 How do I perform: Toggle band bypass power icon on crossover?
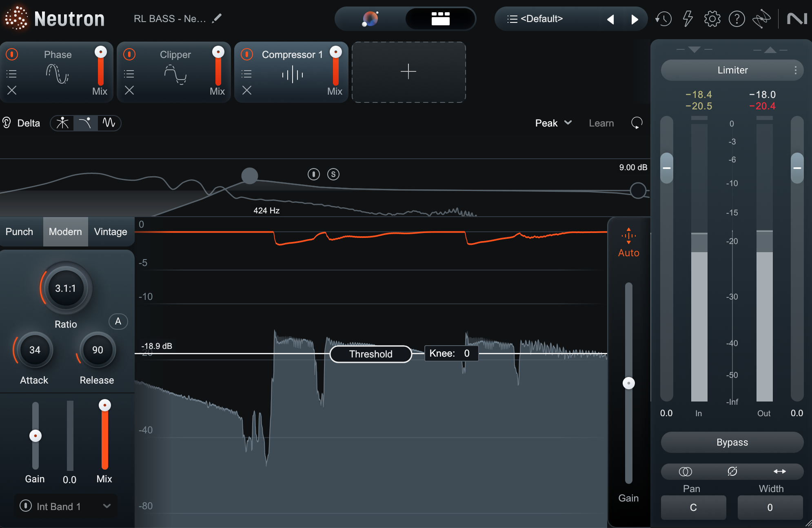coord(313,175)
